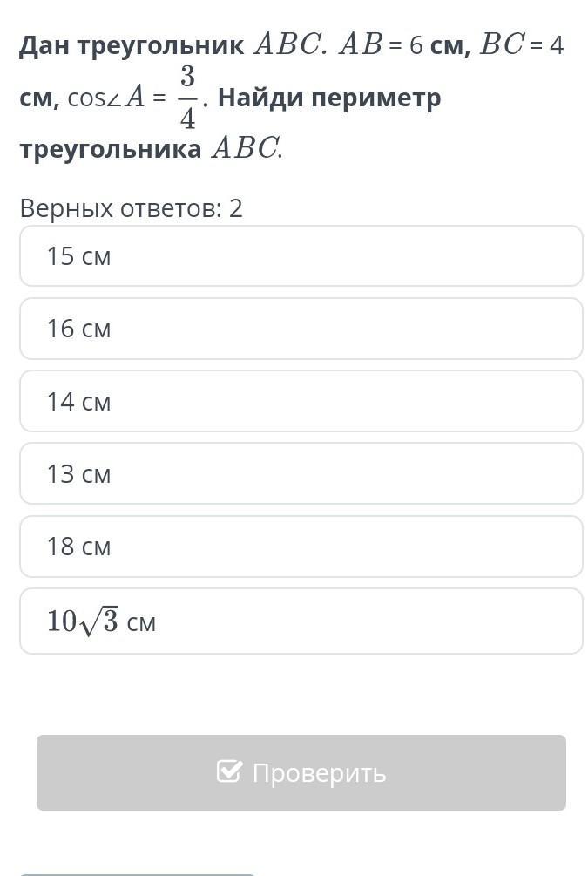Pick the 18 см answer option

pos(301,547)
